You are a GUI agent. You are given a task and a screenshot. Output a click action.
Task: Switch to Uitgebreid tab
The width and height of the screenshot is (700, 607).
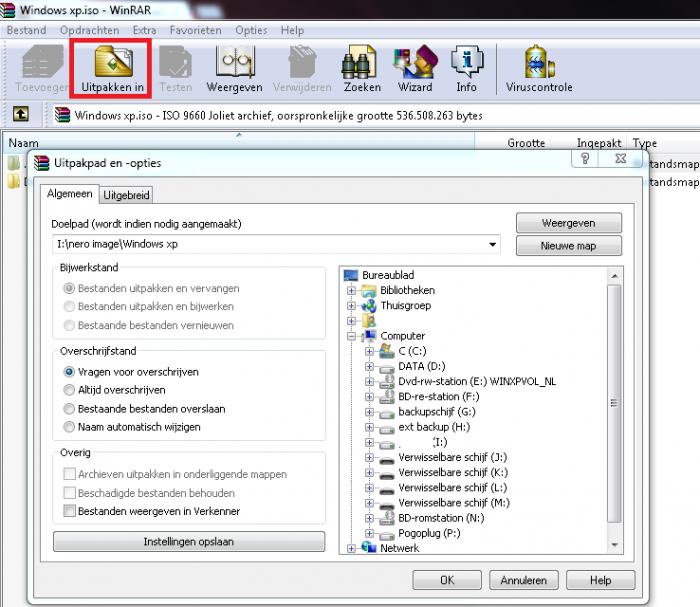(126, 195)
